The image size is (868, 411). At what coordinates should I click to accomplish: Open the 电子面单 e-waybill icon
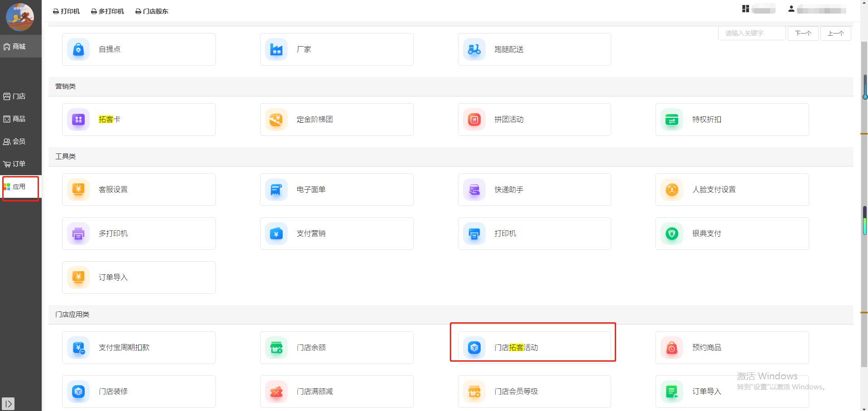click(x=276, y=190)
